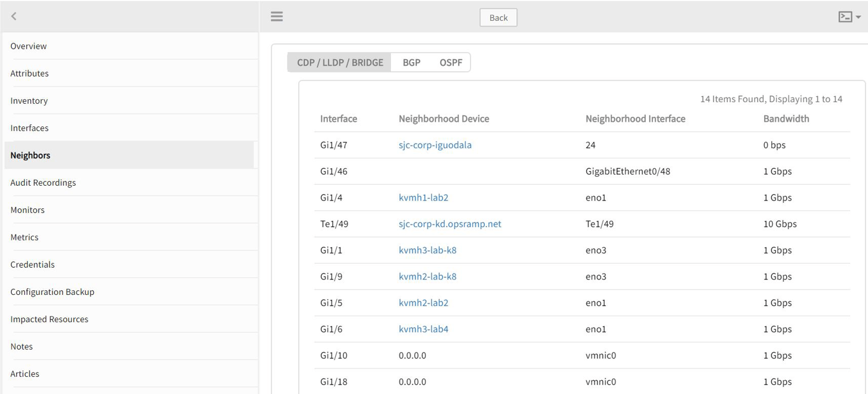This screenshot has height=394, width=868.
Task: Click vmnic0 in the Gi1/18 row
Action: tap(601, 382)
